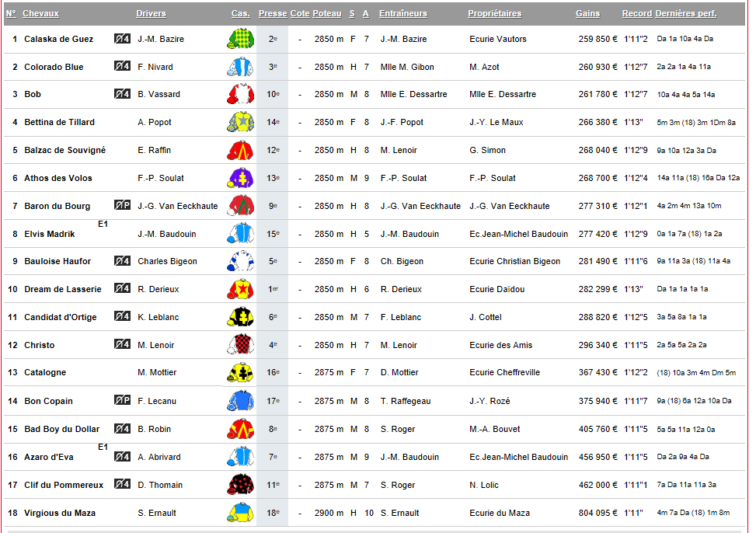Image resolution: width=756 pixels, height=533 pixels.
Task: Click Christo's red-and-black checkered silk
Action: coord(241,345)
